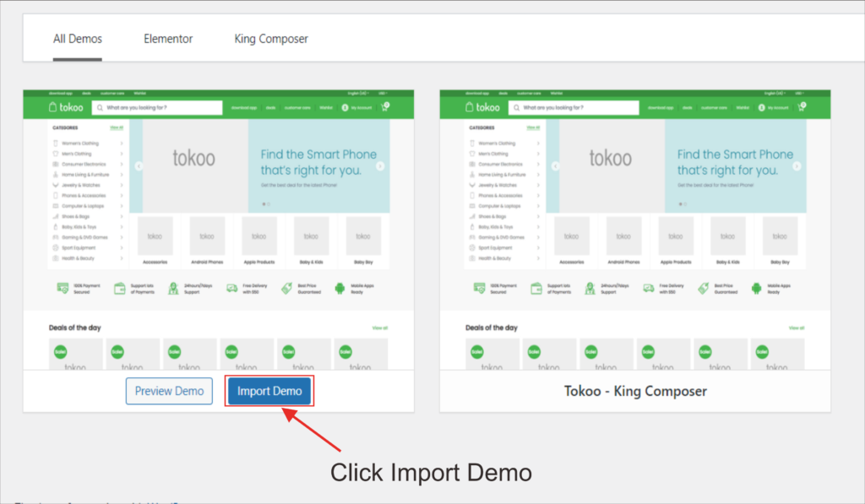Viewport: 865px width, 504px height.
Task: Click the Payment Secured shield icon in the left demo preview
Action: point(63,288)
